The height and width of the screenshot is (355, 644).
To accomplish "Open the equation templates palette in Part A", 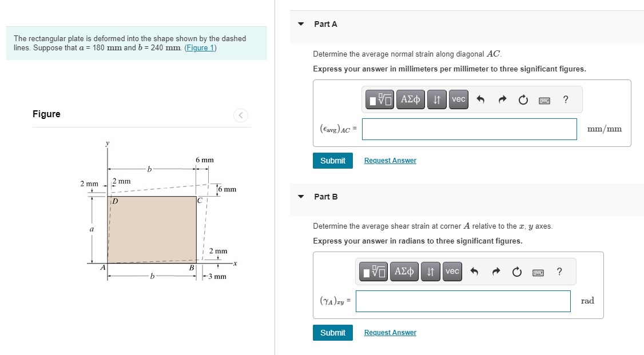I will pyautogui.click(x=379, y=99).
